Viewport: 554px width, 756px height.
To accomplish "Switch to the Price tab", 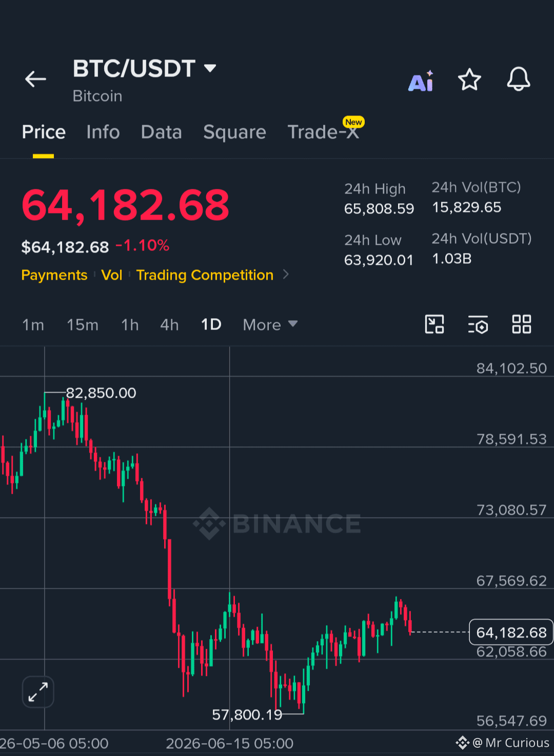I will click(x=44, y=132).
